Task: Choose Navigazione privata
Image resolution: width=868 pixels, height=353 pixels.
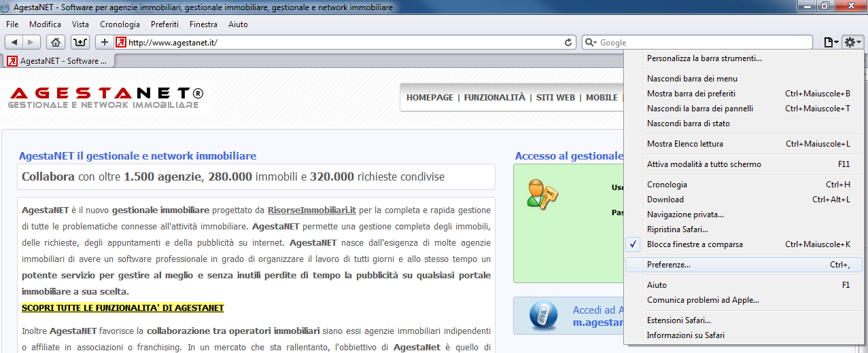Action: point(744,215)
